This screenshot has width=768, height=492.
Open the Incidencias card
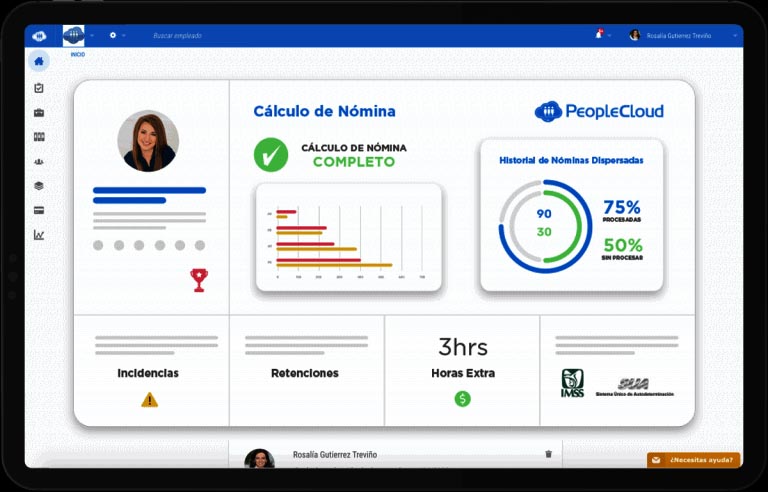(151, 370)
